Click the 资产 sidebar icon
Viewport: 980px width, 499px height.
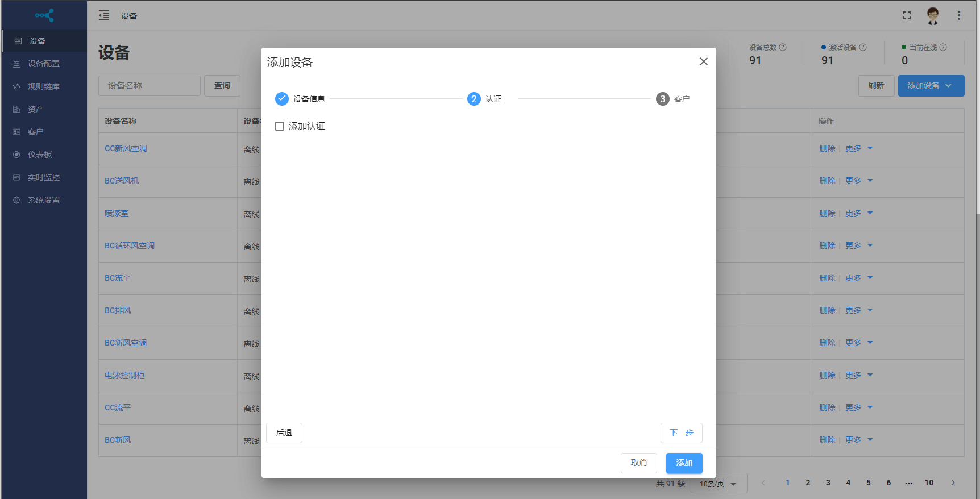point(16,109)
